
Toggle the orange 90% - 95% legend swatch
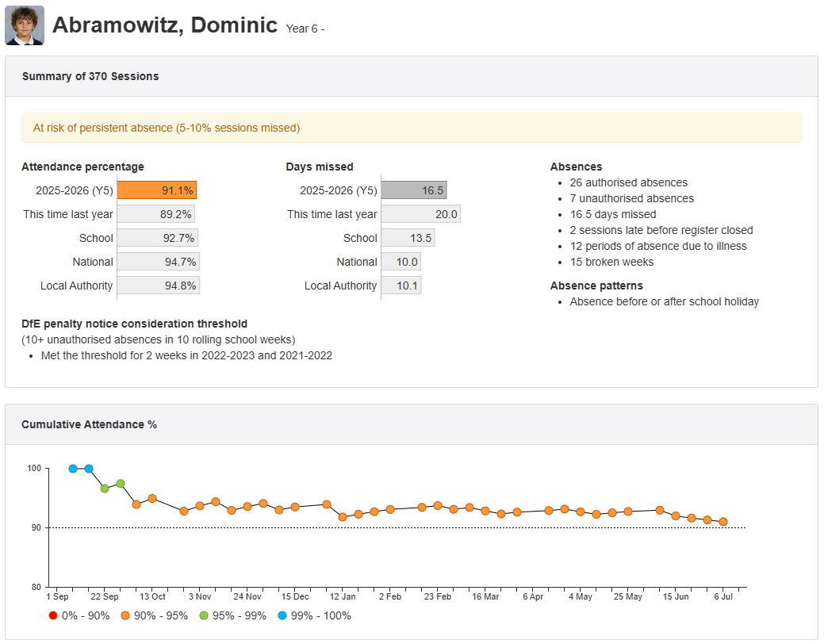click(x=125, y=615)
